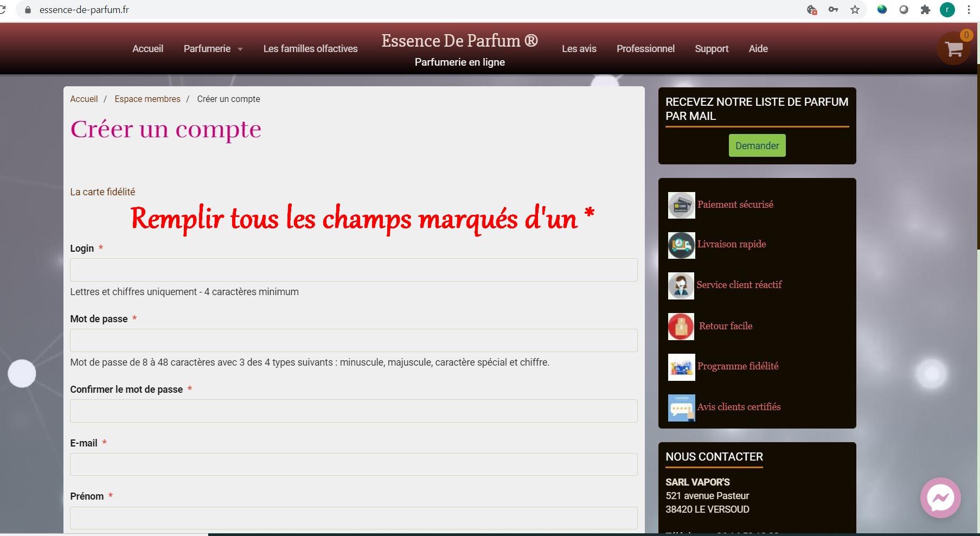980x536 pixels.
Task: Click the Avis clients certifiés icon
Action: coord(681,408)
